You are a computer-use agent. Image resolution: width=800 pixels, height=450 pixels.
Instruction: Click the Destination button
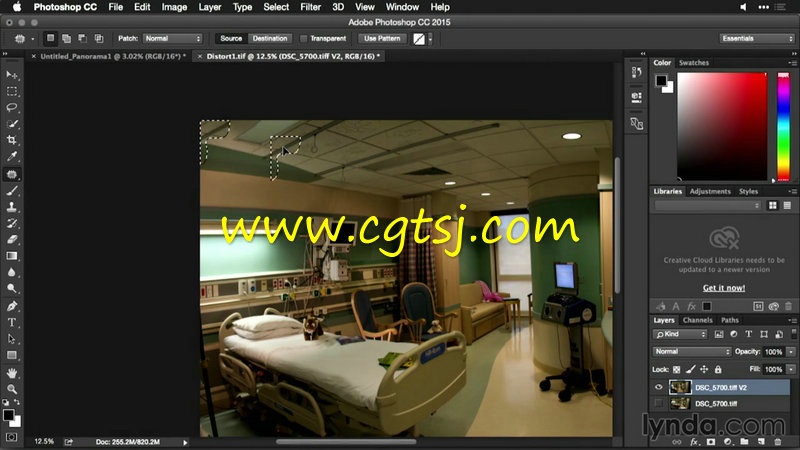[270, 38]
